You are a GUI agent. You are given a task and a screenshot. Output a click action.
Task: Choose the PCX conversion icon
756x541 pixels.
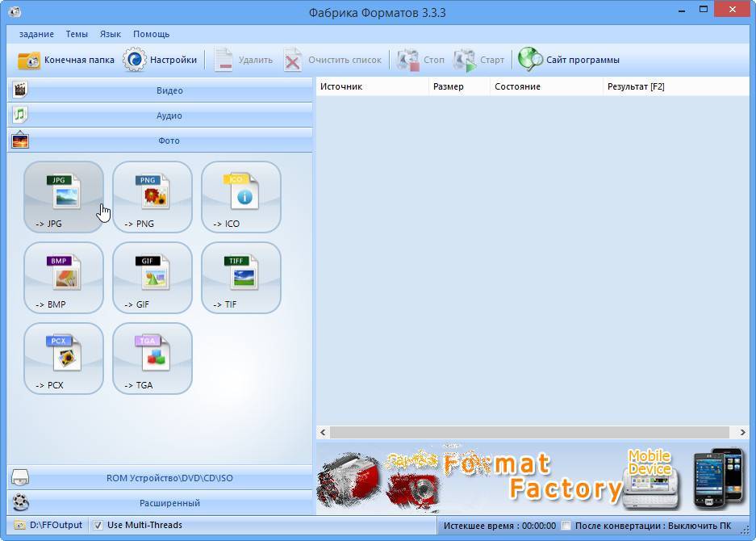click(64, 358)
